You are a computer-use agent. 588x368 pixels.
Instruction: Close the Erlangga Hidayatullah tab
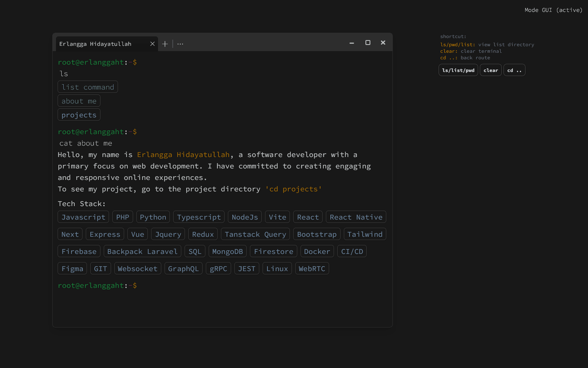click(152, 44)
